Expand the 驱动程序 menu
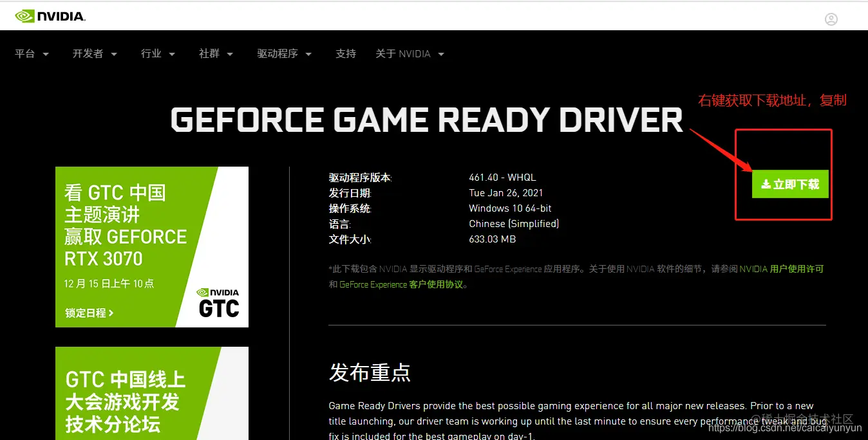 coord(284,54)
